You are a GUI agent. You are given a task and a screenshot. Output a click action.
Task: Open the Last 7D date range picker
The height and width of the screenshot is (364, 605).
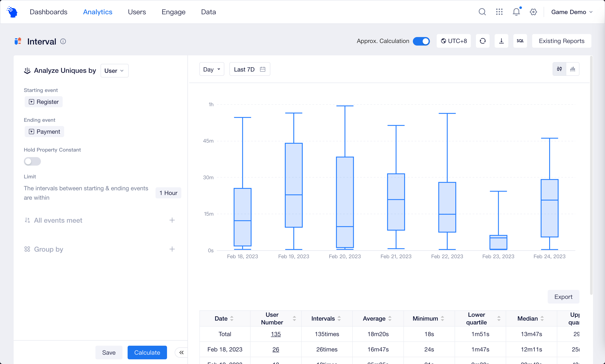(x=250, y=69)
